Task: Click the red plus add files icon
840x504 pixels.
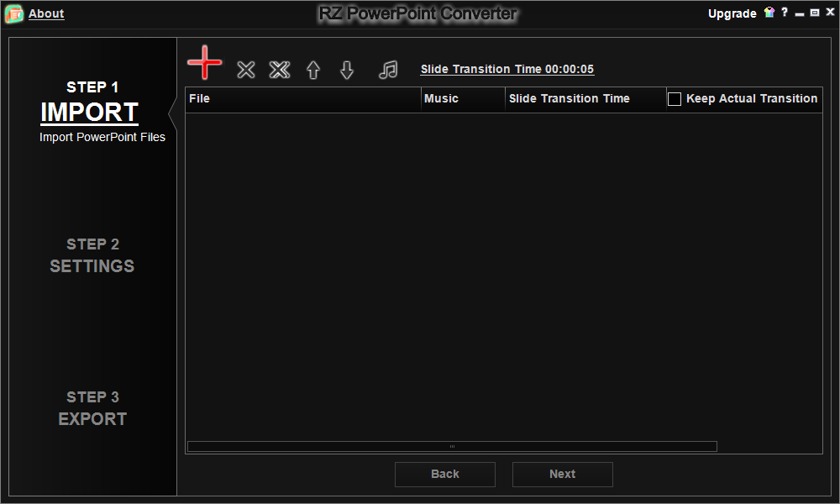Action: [x=205, y=62]
